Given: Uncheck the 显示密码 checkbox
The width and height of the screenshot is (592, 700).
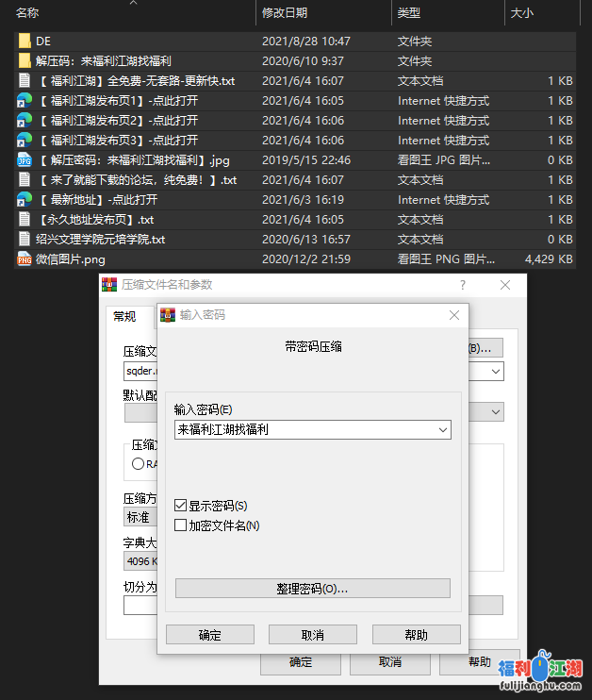Looking at the screenshot, I should coord(181,506).
